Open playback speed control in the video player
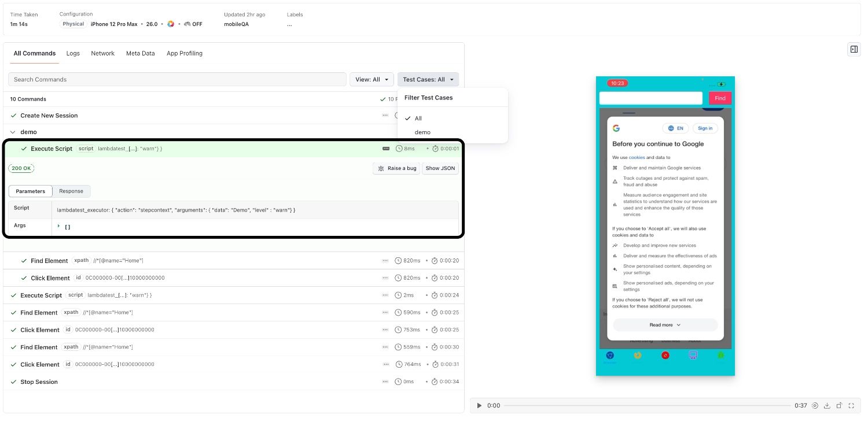The height and width of the screenshot is (422, 868). pyautogui.click(x=815, y=405)
